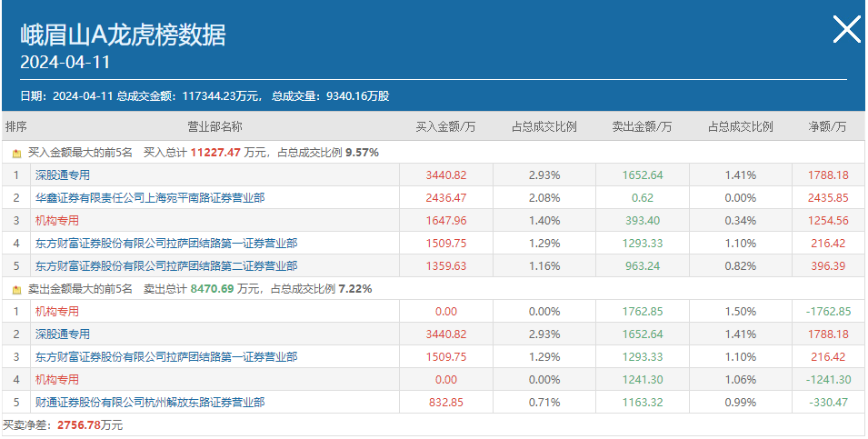868x439 pixels.
Task: Click sell amount 963.24
Action: coord(643,266)
